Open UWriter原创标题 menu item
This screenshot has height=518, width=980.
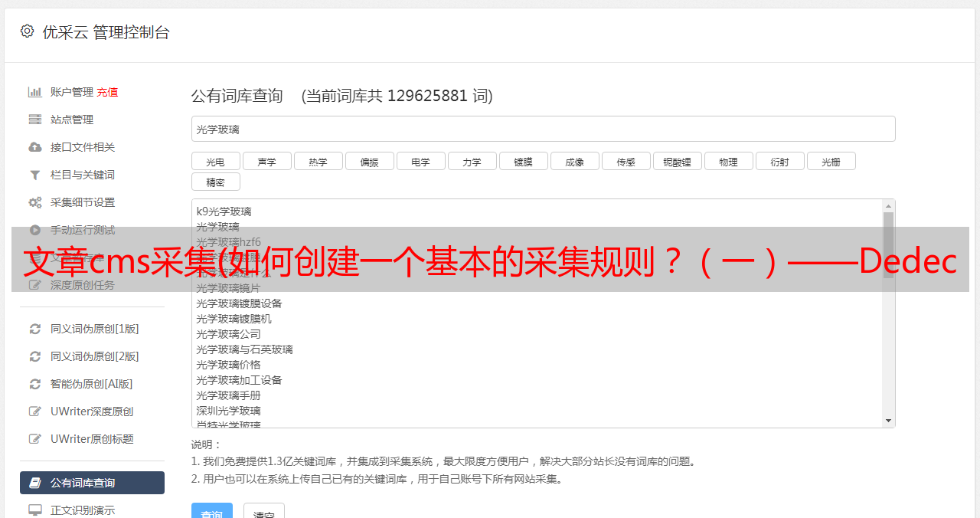click(92, 439)
